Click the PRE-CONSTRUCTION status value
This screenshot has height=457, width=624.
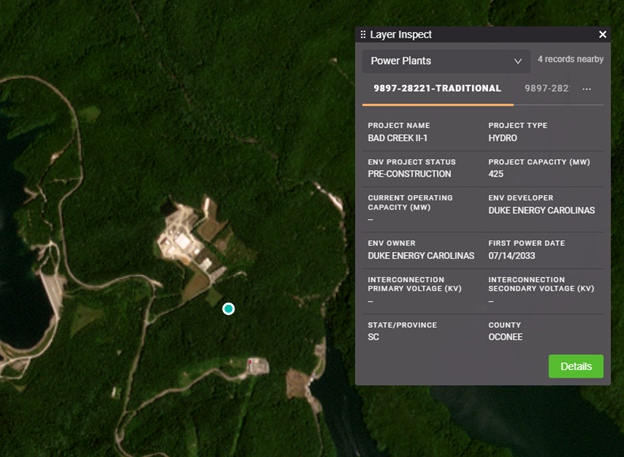[x=409, y=174]
